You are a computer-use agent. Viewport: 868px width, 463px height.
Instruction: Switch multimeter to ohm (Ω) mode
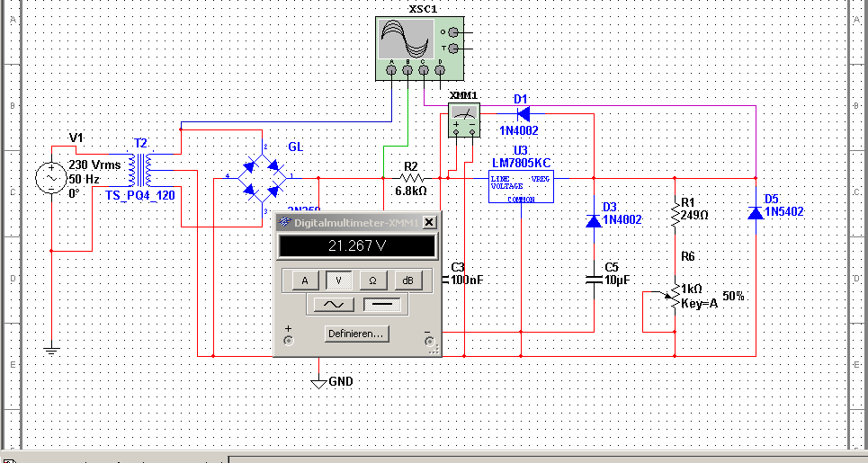click(372, 280)
